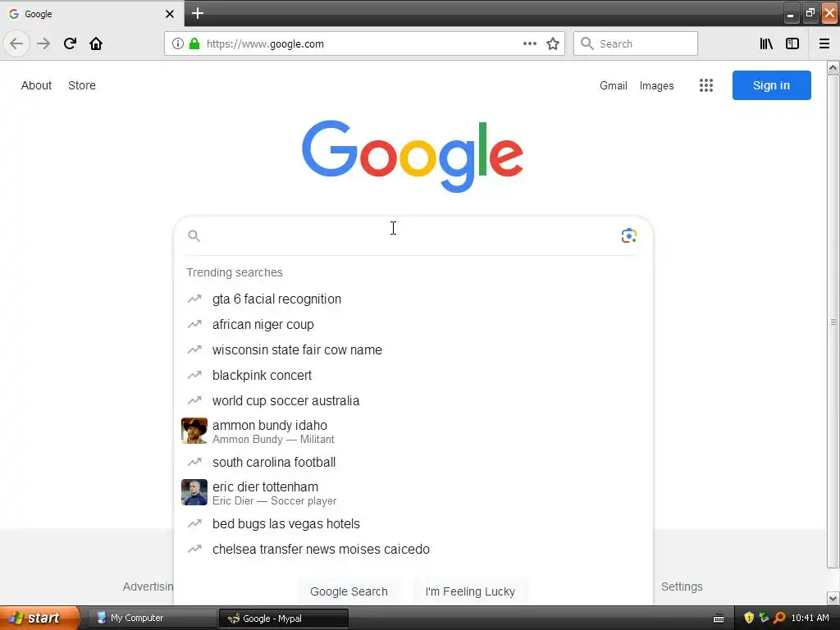This screenshot has height=630, width=840.
Task: Search by image with Google Lens icon
Action: (629, 235)
